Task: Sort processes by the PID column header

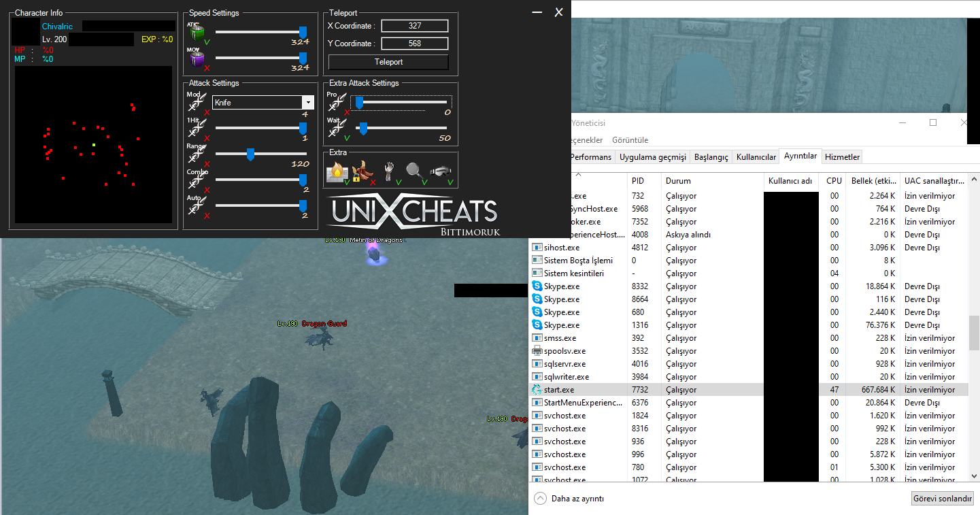Action: 644,181
